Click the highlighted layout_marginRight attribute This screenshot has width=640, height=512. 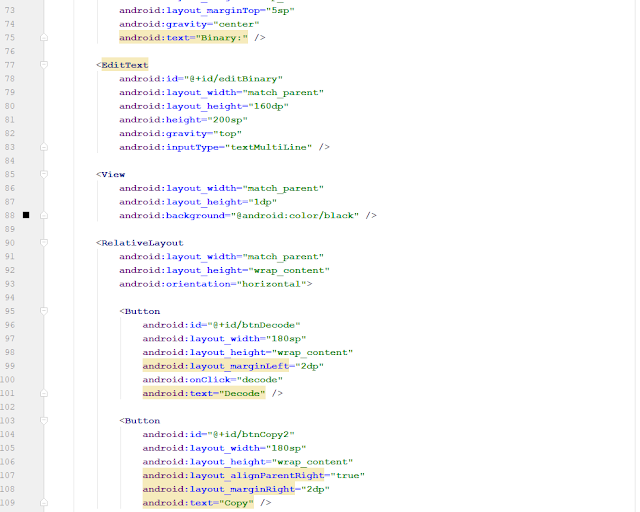click(x=218, y=489)
